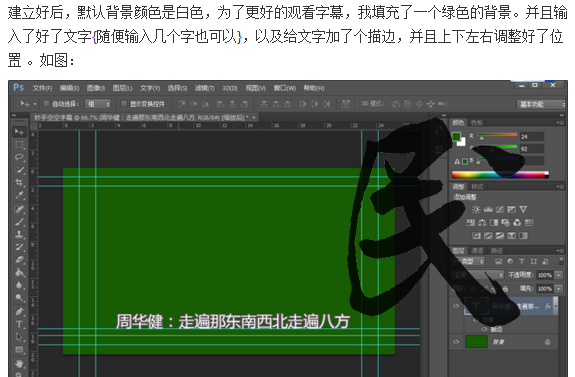Expand the 不透明度 opacity dropdown arrow
Image resolution: width=575 pixels, height=377 pixels.
point(558,275)
